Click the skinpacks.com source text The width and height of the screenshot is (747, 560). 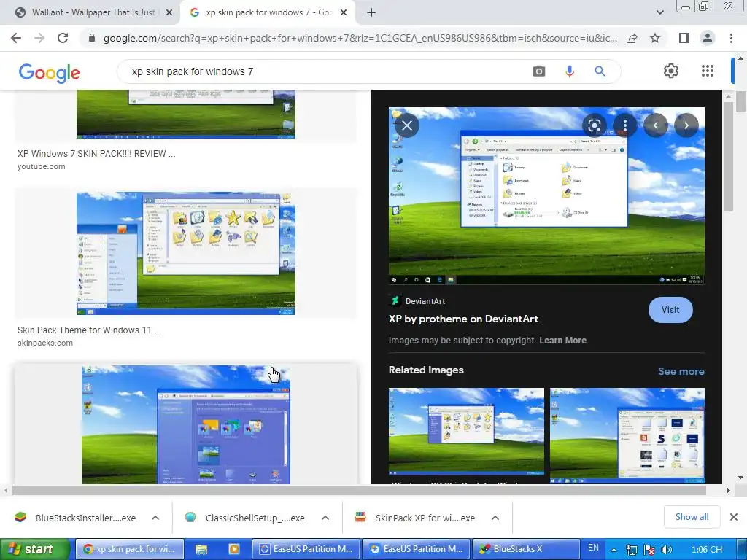(45, 343)
